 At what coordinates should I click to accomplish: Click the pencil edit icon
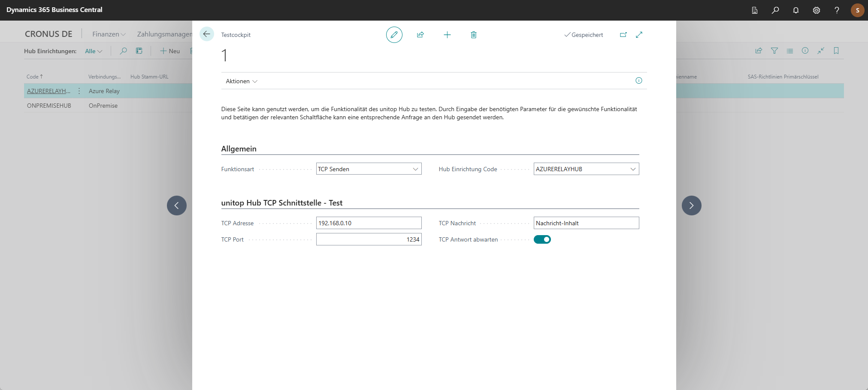click(394, 35)
